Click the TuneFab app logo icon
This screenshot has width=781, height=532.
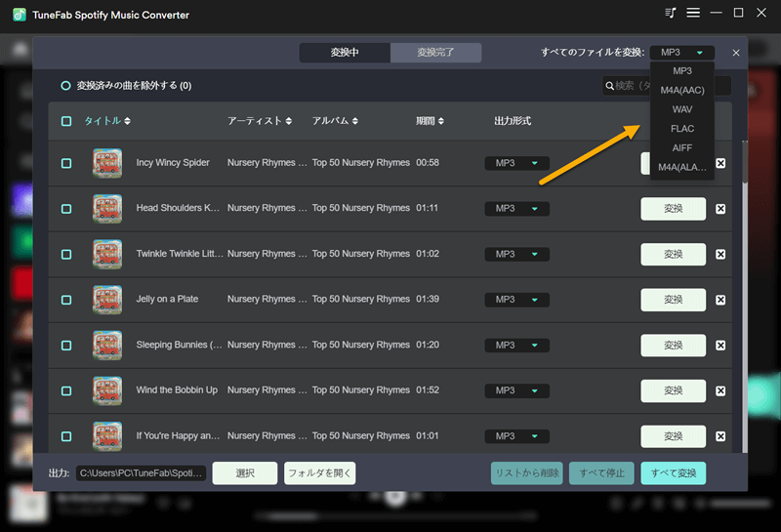(x=20, y=15)
